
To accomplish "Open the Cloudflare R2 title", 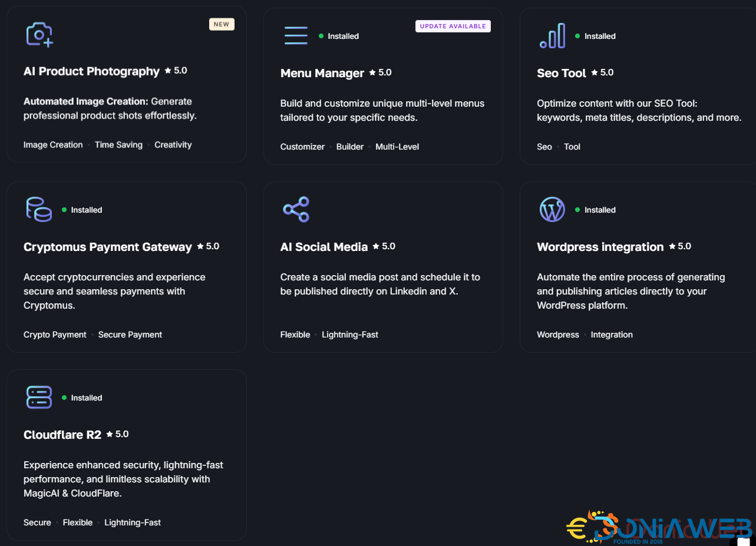I will point(62,435).
